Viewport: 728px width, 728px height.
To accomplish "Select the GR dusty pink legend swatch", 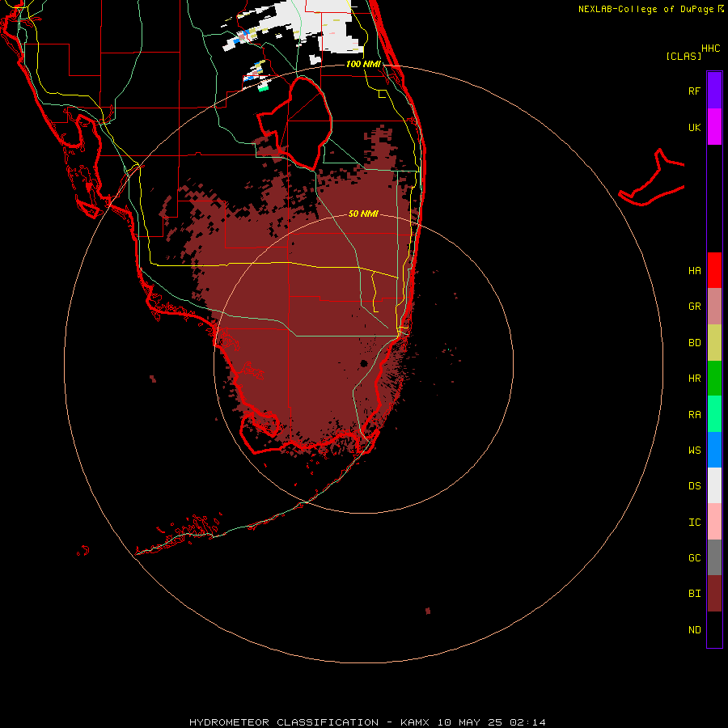I will point(714,307).
